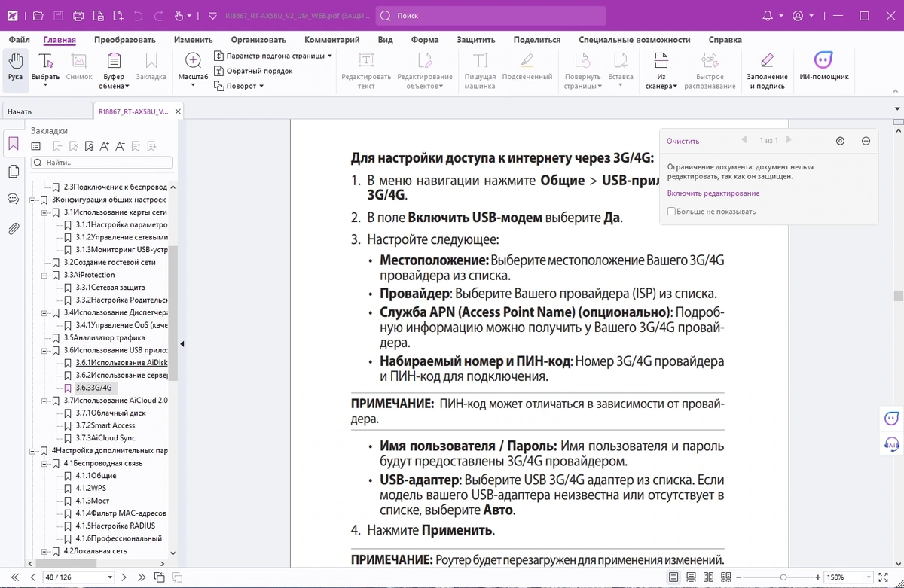Increase bookmark font size (A+)
The height and width of the screenshot is (588, 904).
tap(105, 146)
